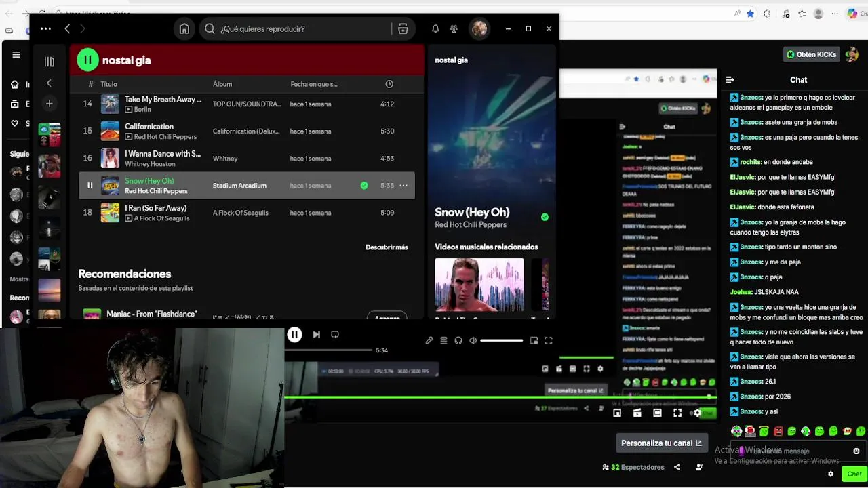Mute Spotify with speaker icon

(x=473, y=340)
